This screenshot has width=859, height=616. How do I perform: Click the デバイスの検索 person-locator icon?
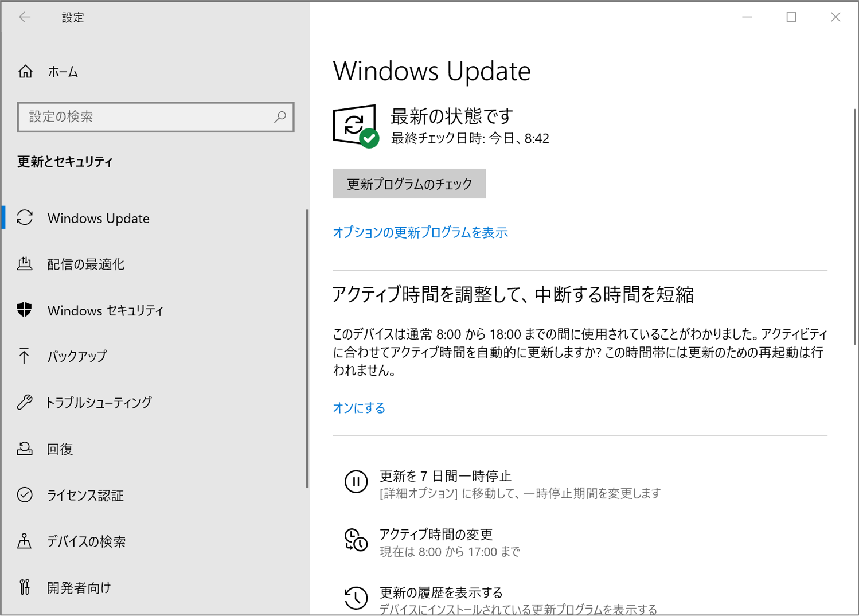pyautogui.click(x=24, y=541)
